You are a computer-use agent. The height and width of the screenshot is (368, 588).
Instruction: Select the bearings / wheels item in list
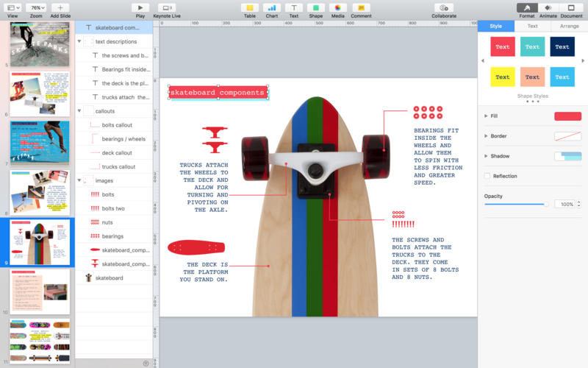(x=123, y=139)
